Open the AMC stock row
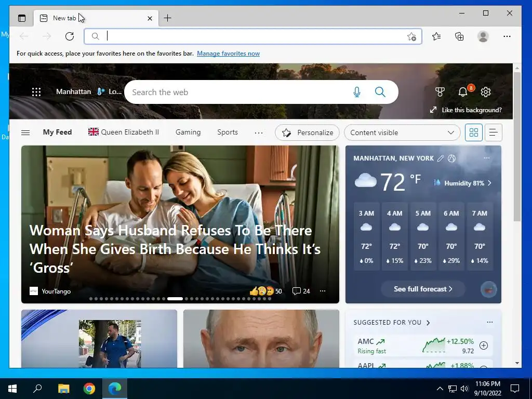Screen dimensions: 532x399 pos(423,345)
